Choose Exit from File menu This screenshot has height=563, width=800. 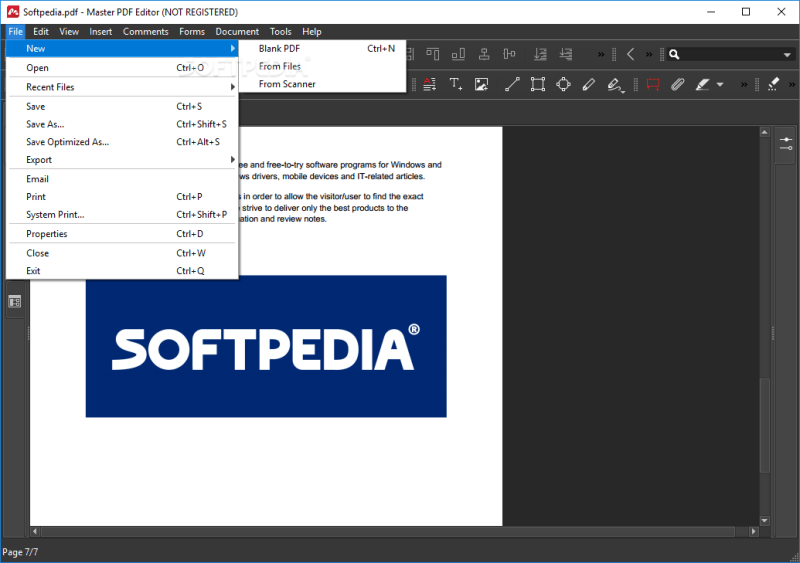click(122, 271)
